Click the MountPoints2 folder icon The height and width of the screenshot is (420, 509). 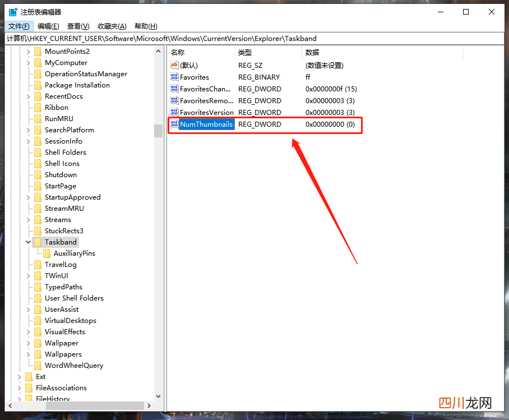point(38,52)
